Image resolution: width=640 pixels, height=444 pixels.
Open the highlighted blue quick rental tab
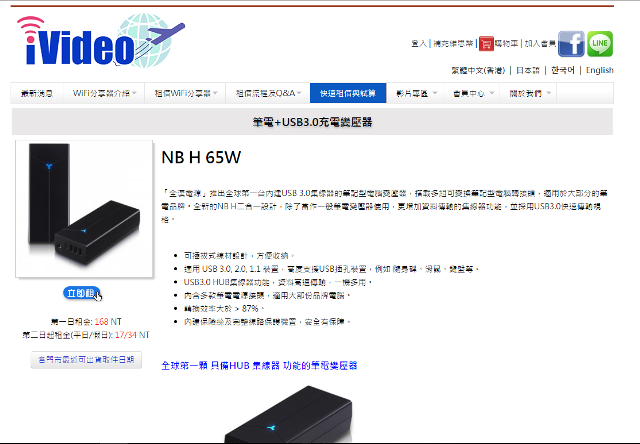pos(348,93)
